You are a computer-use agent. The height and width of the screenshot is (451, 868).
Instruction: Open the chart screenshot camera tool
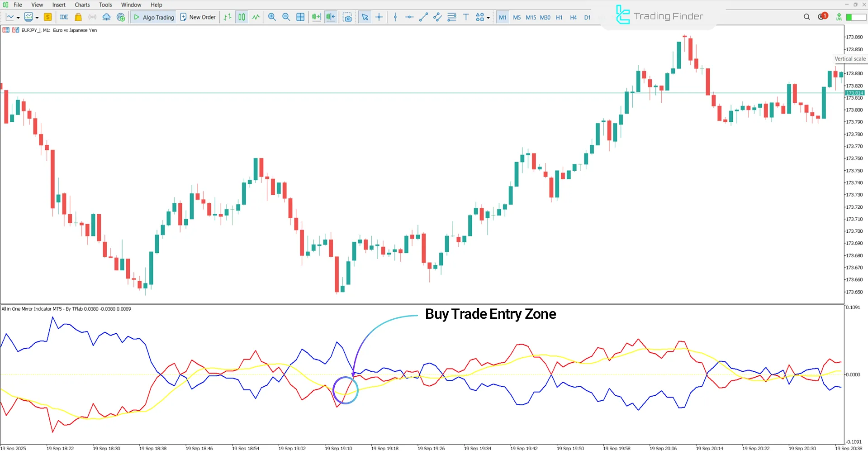(347, 17)
